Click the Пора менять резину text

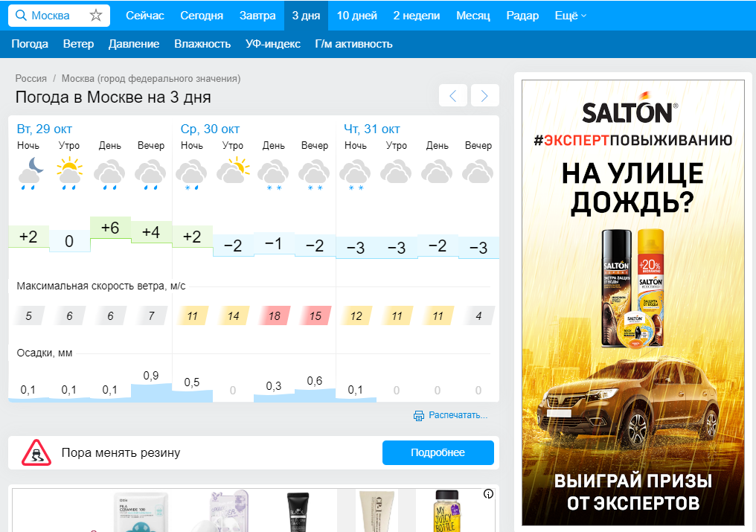pos(121,452)
